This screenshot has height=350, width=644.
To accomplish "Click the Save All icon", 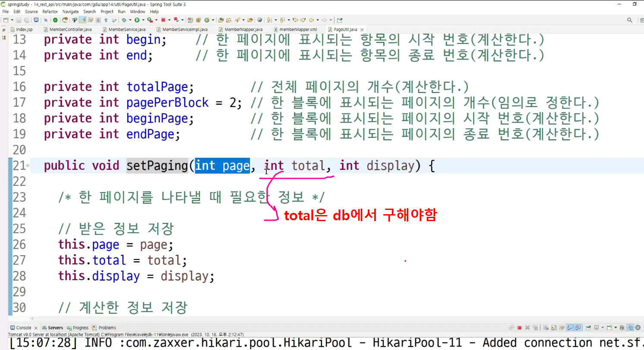I will 27,20.
